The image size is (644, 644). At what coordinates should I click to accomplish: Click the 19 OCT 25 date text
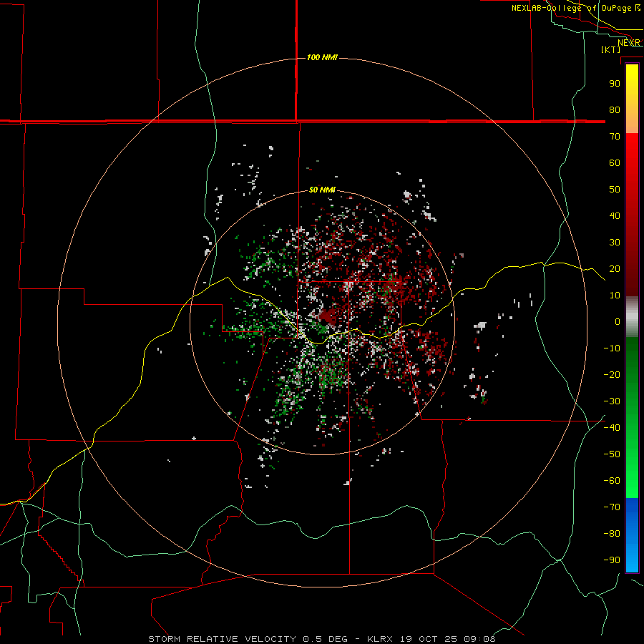point(429,639)
